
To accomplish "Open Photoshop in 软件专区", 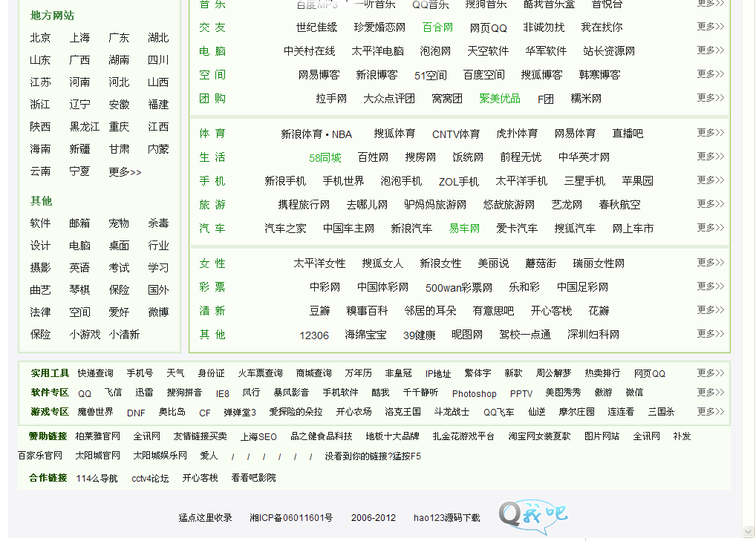I will pos(474,393).
